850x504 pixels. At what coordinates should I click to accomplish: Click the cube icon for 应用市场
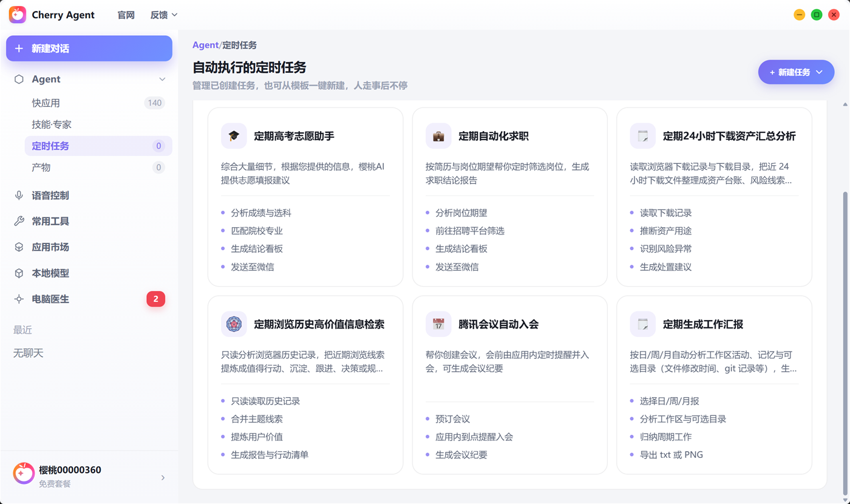click(x=19, y=247)
